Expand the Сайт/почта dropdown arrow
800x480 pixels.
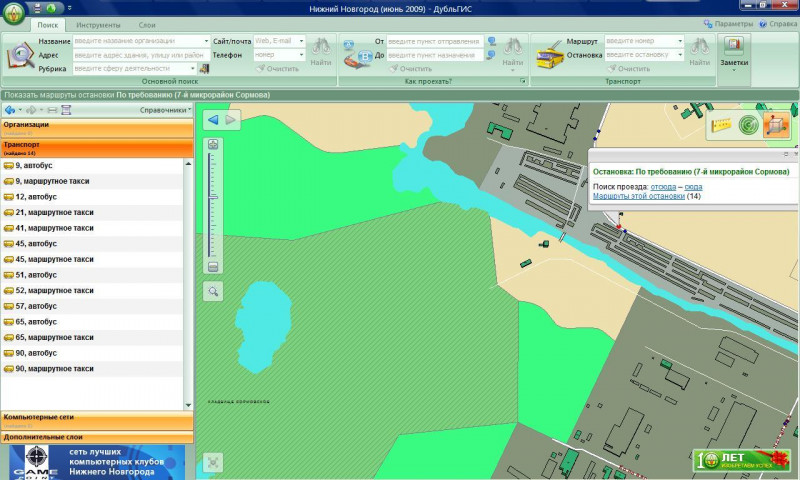pyautogui.click(x=301, y=41)
